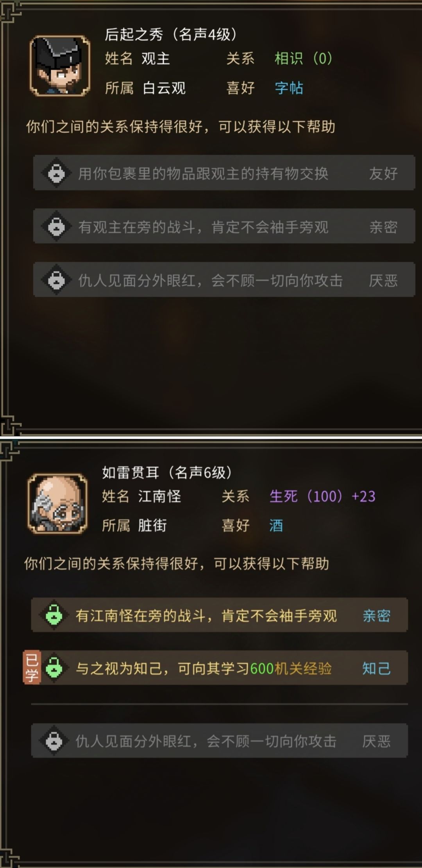Click the green unlocked icon on 知己 learning row
Image resolution: width=422 pixels, height=868 pixels.
[x=54, y=668]
